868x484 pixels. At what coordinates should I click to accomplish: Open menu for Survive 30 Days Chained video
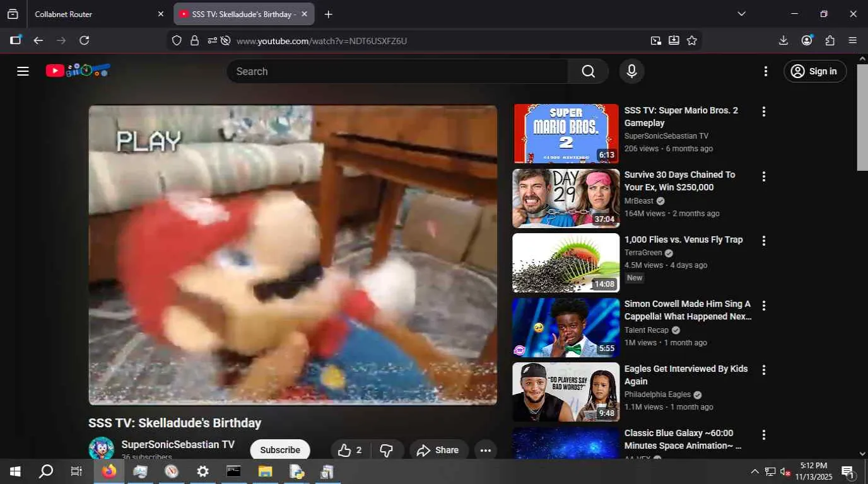coord(763,176)
